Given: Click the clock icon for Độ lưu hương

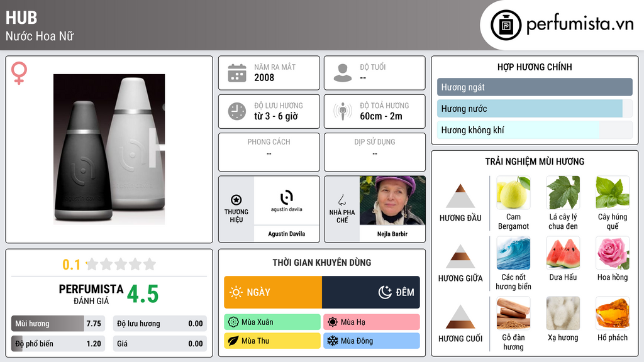Looking at the screenshot, I should pyautogui.click(x=237, y=111).
